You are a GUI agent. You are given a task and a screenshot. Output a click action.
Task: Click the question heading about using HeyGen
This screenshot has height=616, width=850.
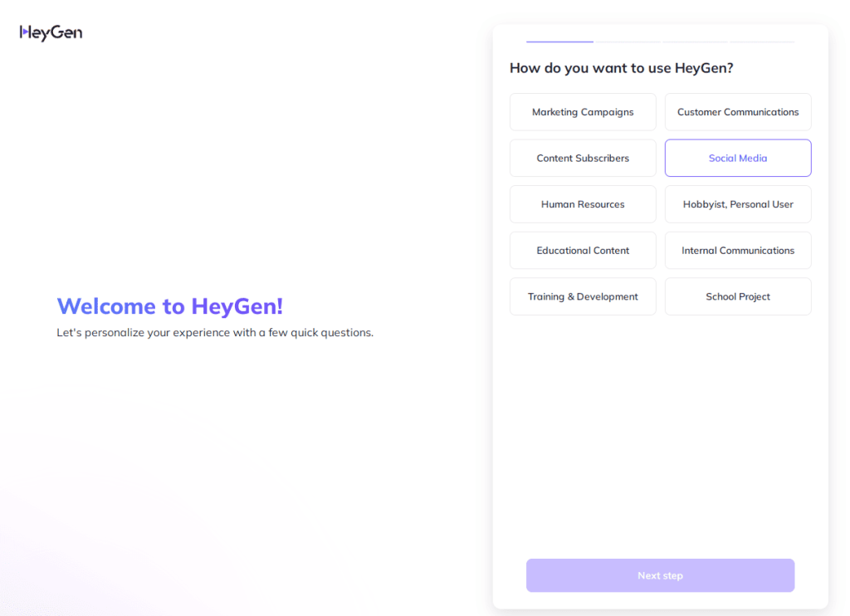[621, 68]
